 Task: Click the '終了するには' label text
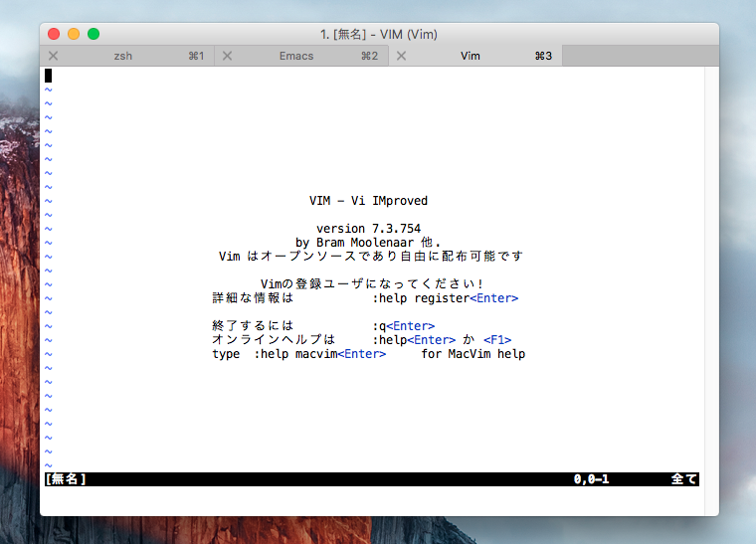(253, 326)
